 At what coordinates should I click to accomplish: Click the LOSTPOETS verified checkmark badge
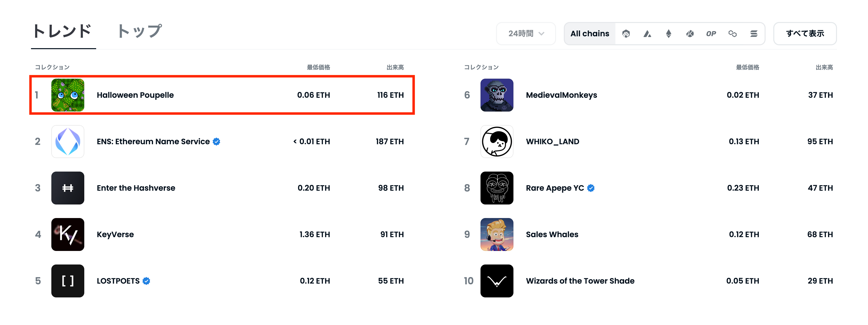[x=146, y=281]
